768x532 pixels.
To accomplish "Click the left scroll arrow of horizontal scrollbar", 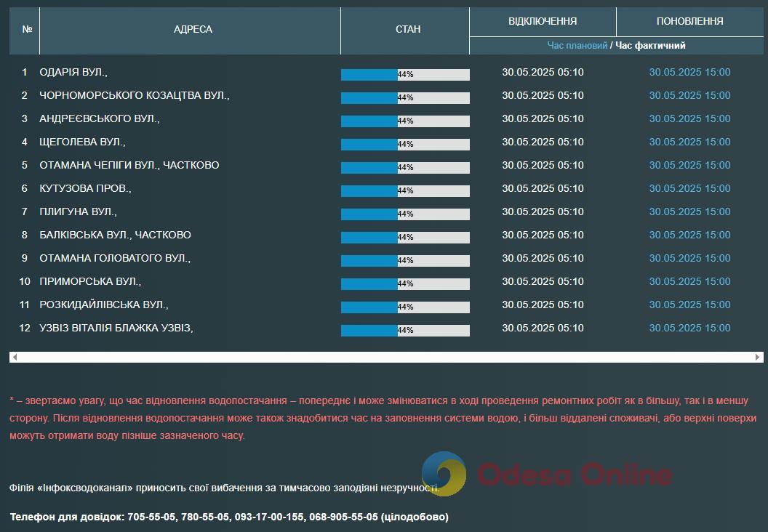I will coord(15,357).
